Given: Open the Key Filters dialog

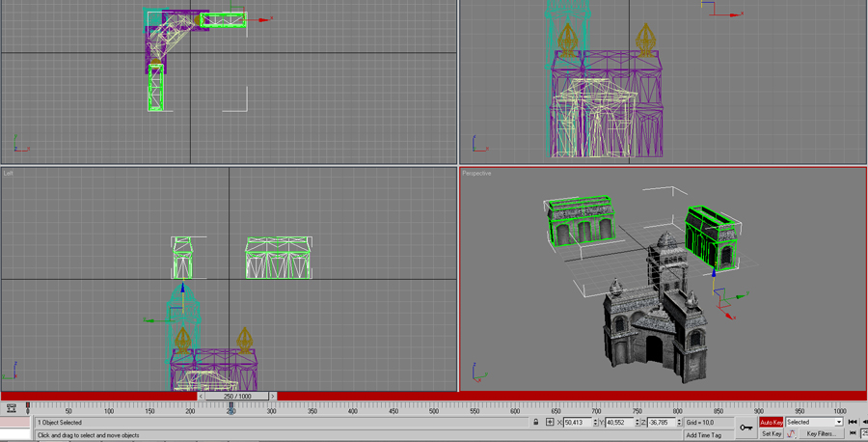Looking at the screenshot, I should (821, 434).
